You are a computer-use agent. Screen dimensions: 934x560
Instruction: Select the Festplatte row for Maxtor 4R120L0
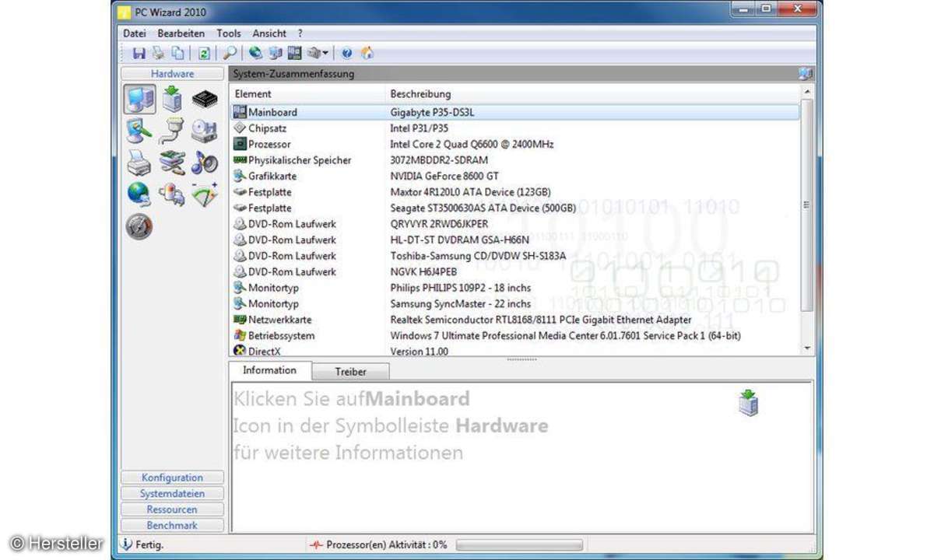click(514, 192)
